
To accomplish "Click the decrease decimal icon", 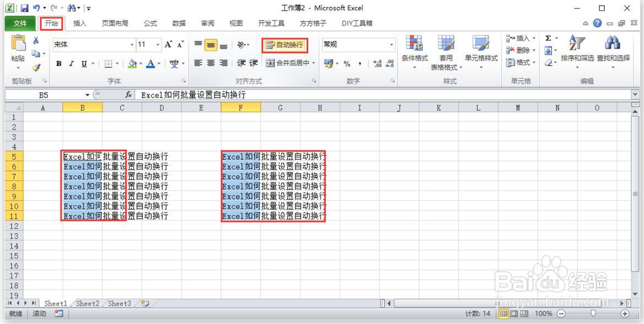I will pos(390,64).
